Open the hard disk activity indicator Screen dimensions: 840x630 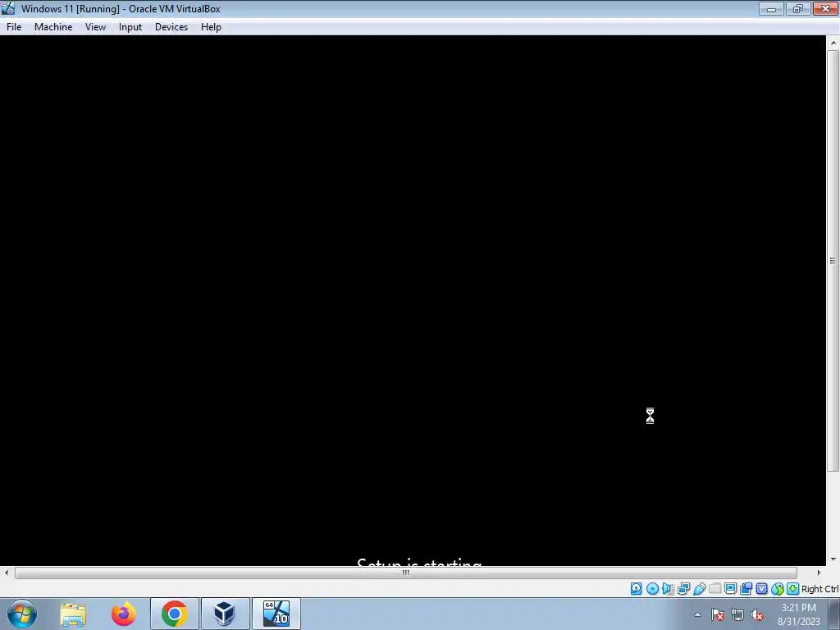pos(636,589)
